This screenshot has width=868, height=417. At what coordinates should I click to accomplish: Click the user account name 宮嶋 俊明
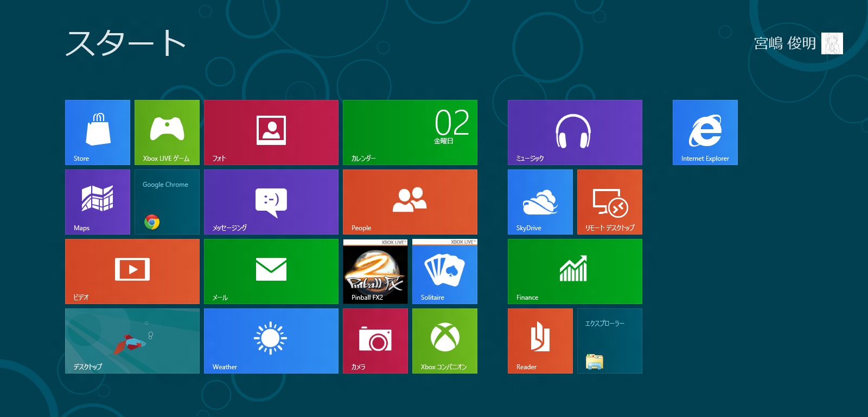(x=785, y=43)
